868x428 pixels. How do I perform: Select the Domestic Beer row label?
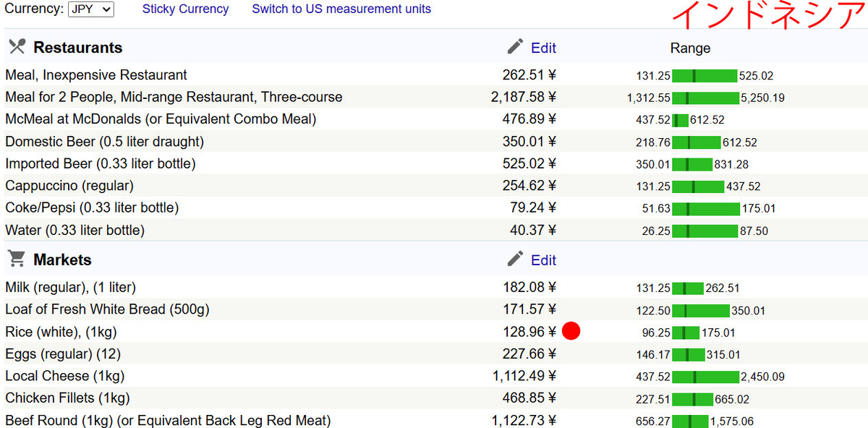(105, 142)
